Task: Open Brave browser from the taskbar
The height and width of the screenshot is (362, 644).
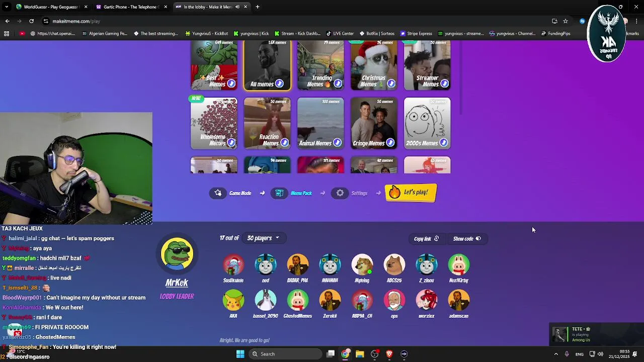Action: [389, 354]
